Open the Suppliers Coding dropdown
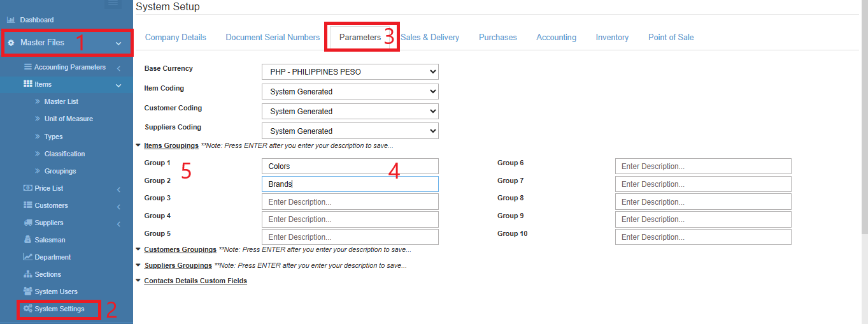Image resolution: width=868 pixels, height=324 pixels. pos(350,131)
